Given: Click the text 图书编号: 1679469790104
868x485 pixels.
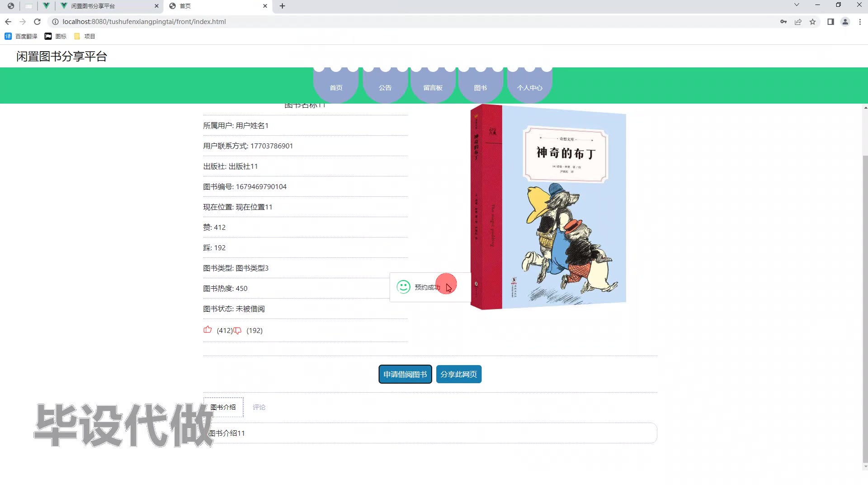Looking at the screenshot, I should click(245, 186).
